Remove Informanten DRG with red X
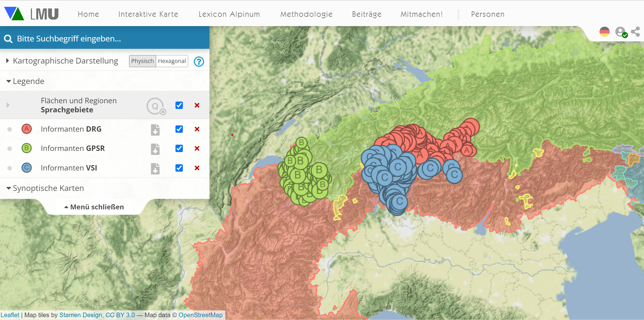Image resolution: width=644 pixels, height=320 pixels. 197,129
